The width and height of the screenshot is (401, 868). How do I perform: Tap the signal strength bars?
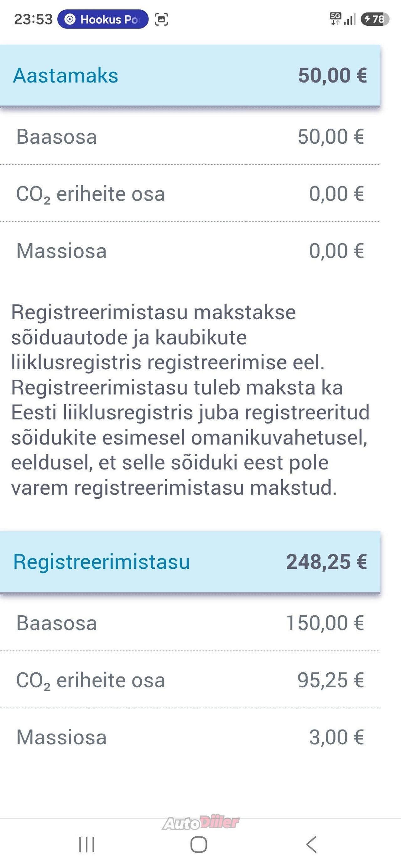point(350,19)
